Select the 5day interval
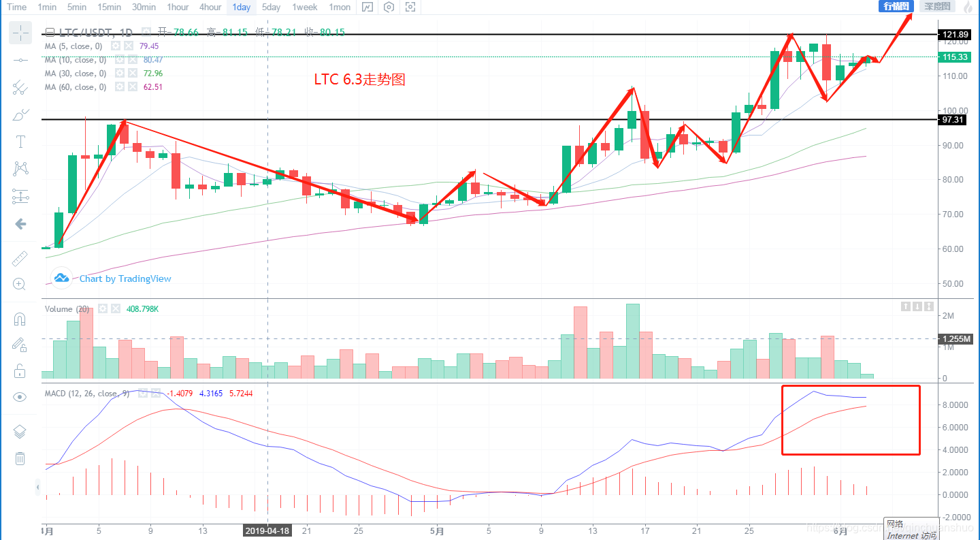The image size is (980, 540). [271, 7]
